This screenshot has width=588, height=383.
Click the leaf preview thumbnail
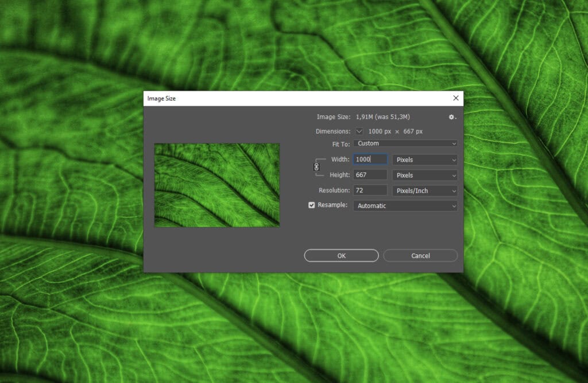[x=217, y=184]
